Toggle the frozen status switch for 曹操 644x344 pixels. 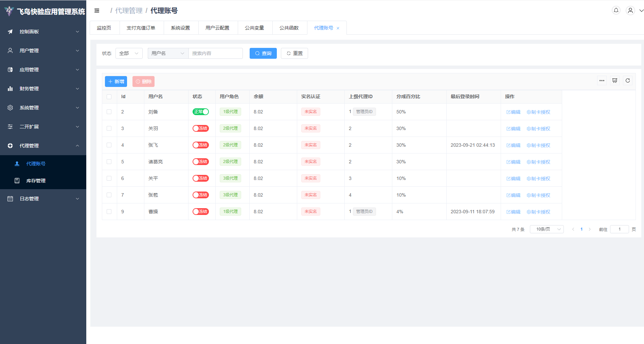click(x=201, y=212)
